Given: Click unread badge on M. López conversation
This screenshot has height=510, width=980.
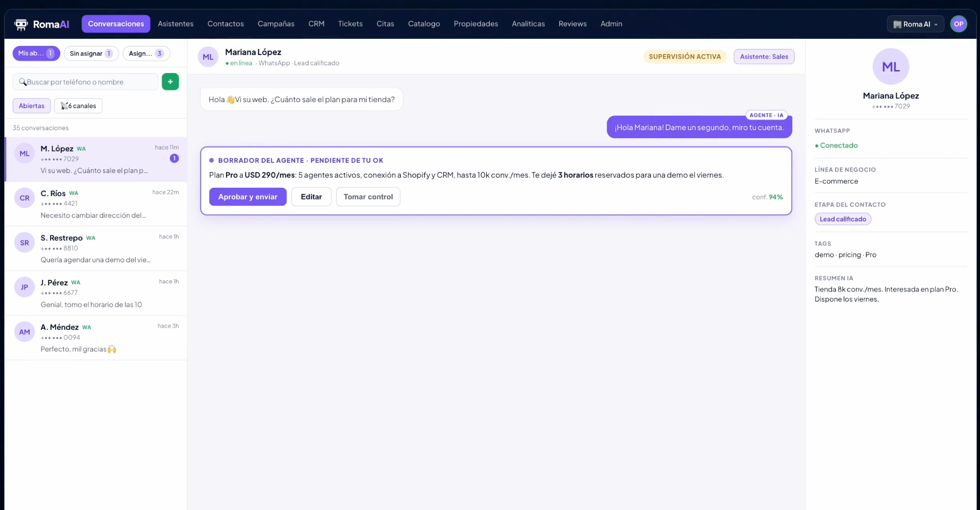Looking at the screenshot, I should [174, 158].
